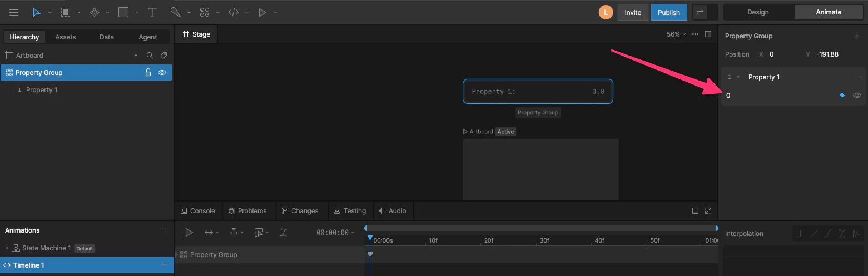Choose the Artboard frame tool in toolbar
The image size is (868, 276).
pos(66,12)
